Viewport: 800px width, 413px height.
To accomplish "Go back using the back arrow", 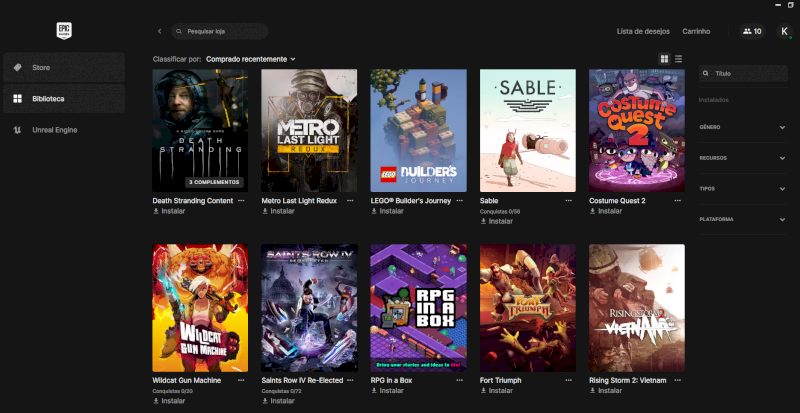I will coord(160,31).
